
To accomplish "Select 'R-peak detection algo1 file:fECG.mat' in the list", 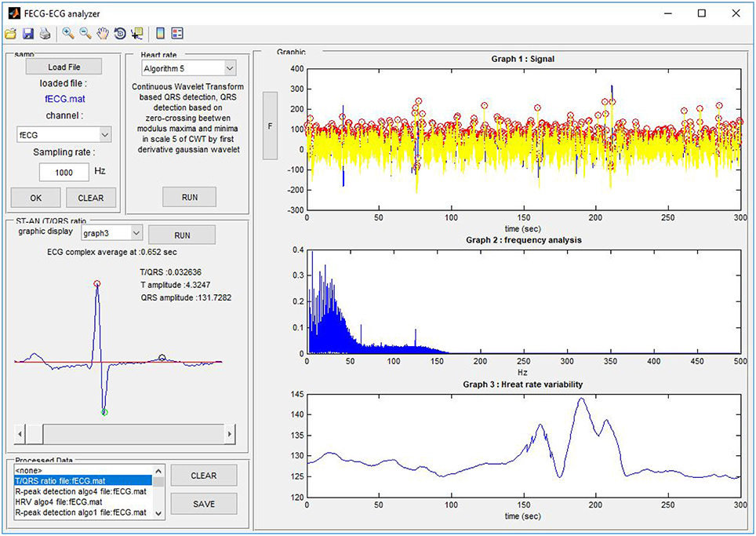I will pyautogui.click(x=83, y=512).
